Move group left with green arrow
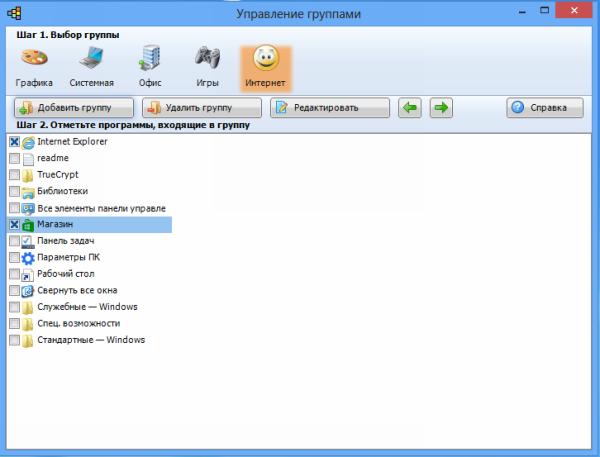 410,108
